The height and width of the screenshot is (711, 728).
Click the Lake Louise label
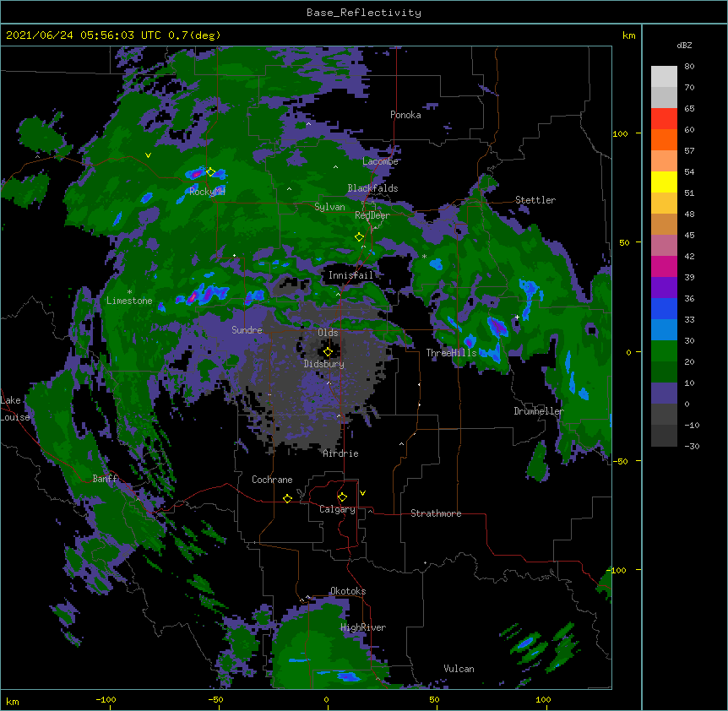(x=14, y=409)
